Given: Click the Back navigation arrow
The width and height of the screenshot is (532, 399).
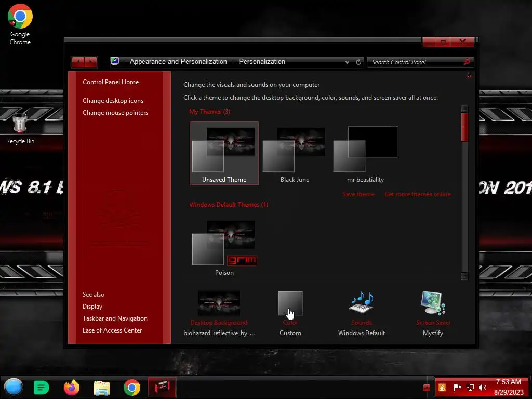Looking at the screenshot, I should click(x=78, y=62).
